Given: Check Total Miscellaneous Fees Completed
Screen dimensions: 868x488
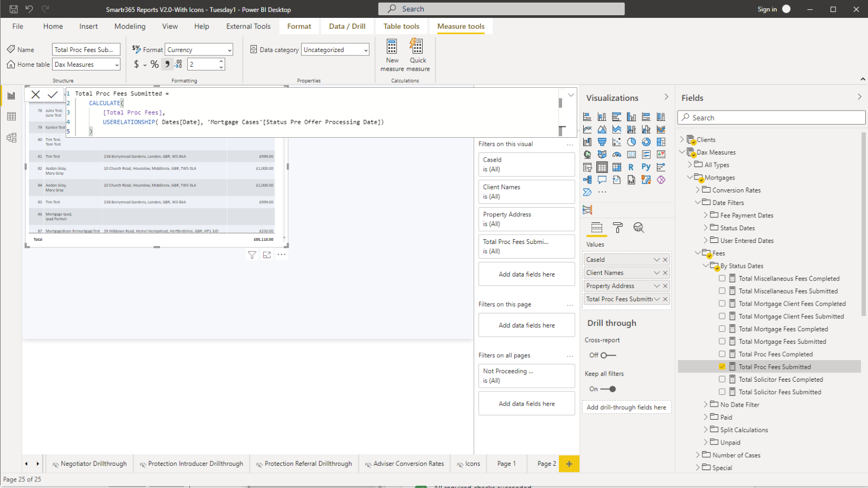Looking at the screenshot, I should [x=722, y=278].
